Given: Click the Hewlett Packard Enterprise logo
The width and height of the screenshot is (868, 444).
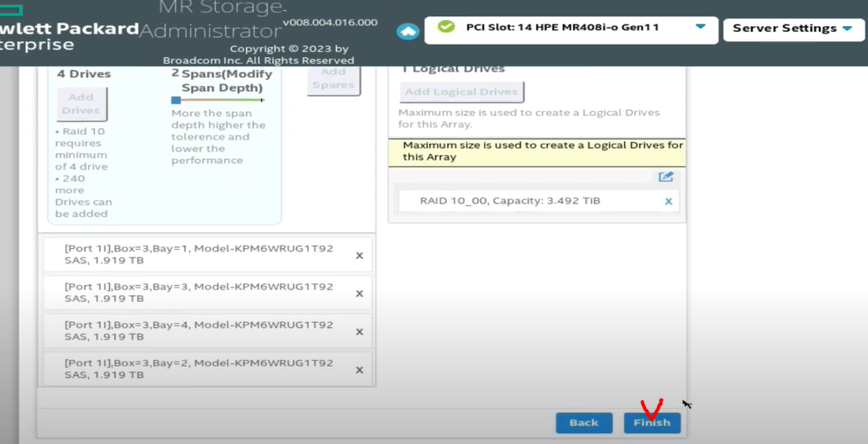Looking at the screenshot, I should 69,30.
